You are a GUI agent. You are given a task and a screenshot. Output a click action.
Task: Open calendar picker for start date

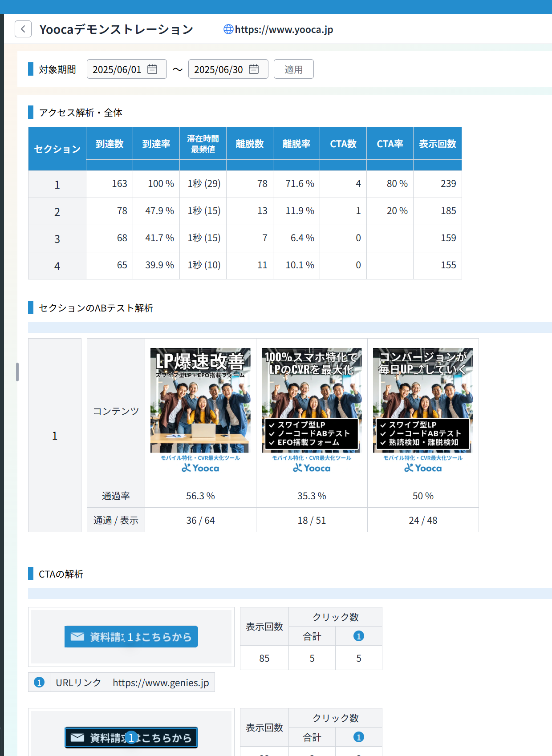click(152, 69)
